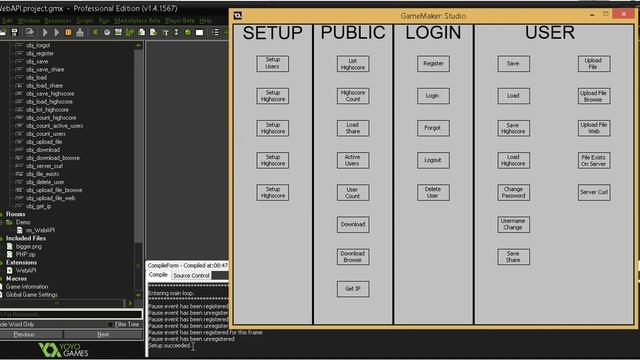The image size is (640, 360).
Task: Select obj_count_active_users in the tree
Action: [54, 126]
